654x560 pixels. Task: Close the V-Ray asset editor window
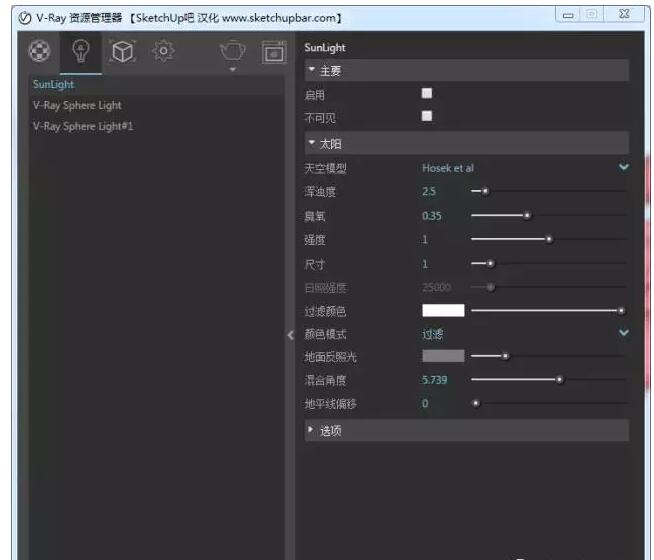coord(624,15)
